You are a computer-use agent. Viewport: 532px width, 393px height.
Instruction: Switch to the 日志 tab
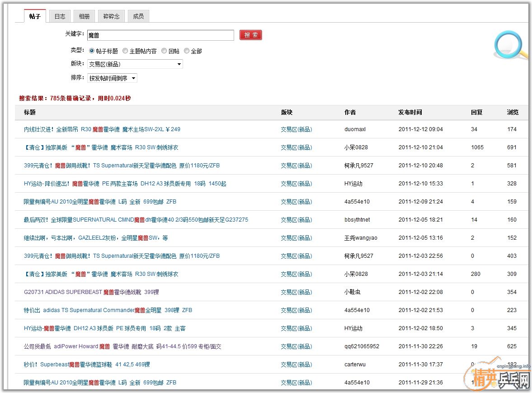60,16
